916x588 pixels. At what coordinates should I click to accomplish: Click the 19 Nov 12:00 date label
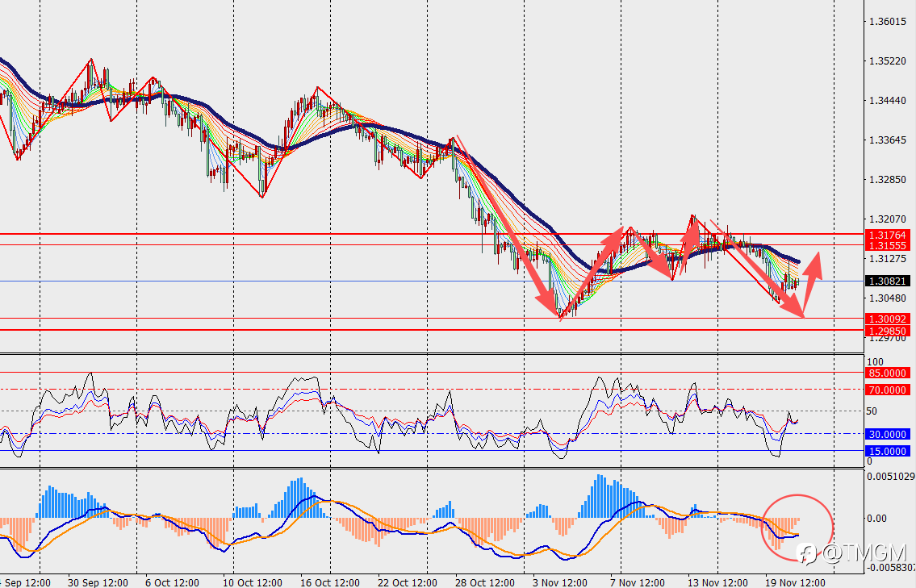click(795, 582)
